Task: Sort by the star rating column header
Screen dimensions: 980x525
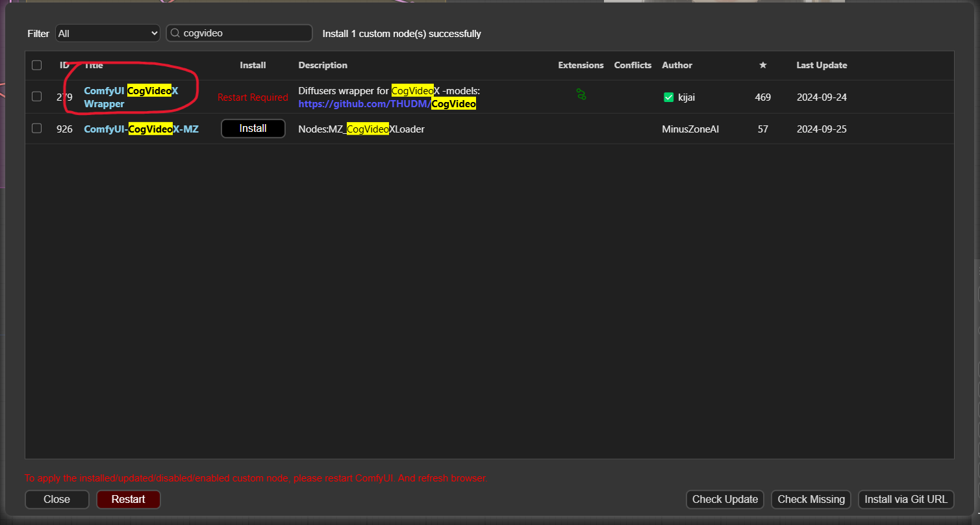Action: [x=763, y=65]
